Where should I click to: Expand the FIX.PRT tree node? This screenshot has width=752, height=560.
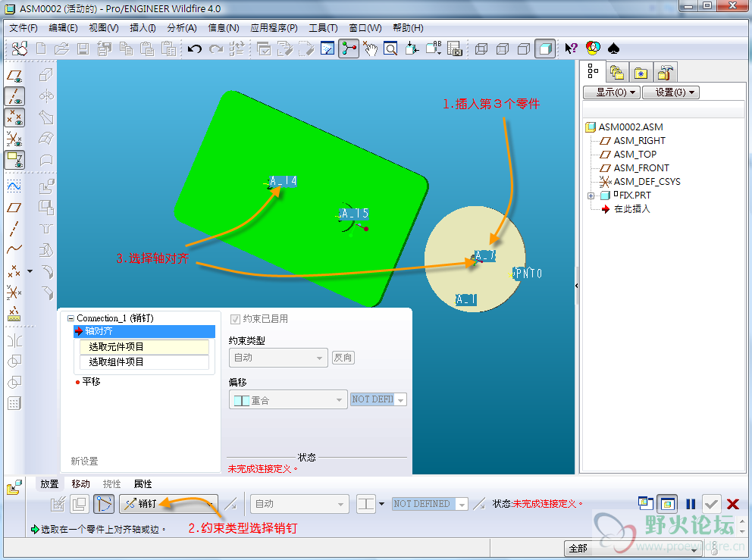[591, 196]
